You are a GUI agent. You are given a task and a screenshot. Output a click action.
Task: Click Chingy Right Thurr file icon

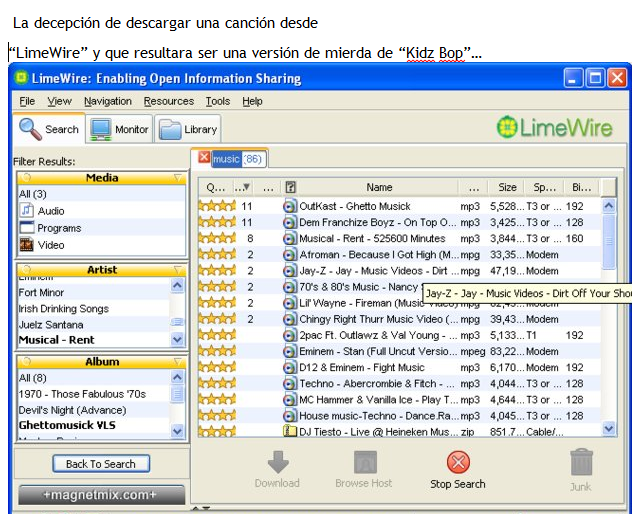tap(290, 319)
